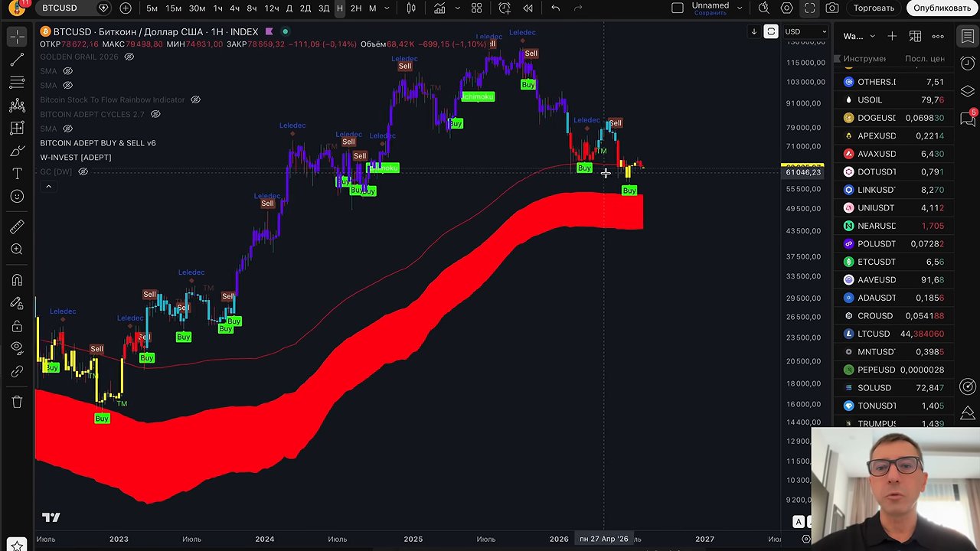This screenshot has width=980, height=551.
Task: Open the quick search icon
Action: pyautogui.click(x=763, y=8)
